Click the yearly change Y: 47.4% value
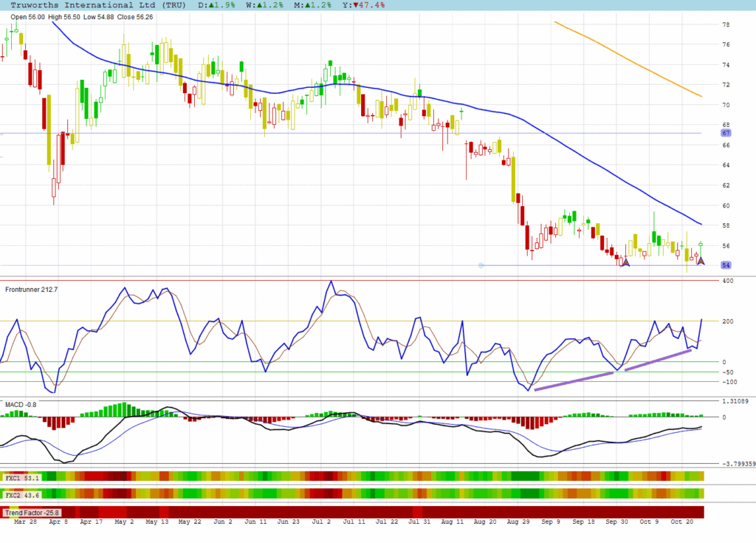Image resolution: width=756 pixels, height=543 pixels. pyautogui.click(x=360, y=5)
